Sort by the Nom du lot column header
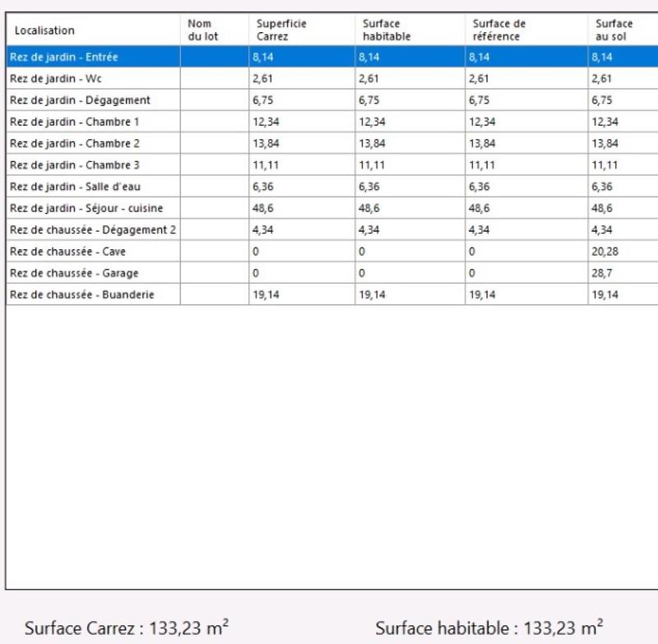Screen dimensions: 658x644 203,30
